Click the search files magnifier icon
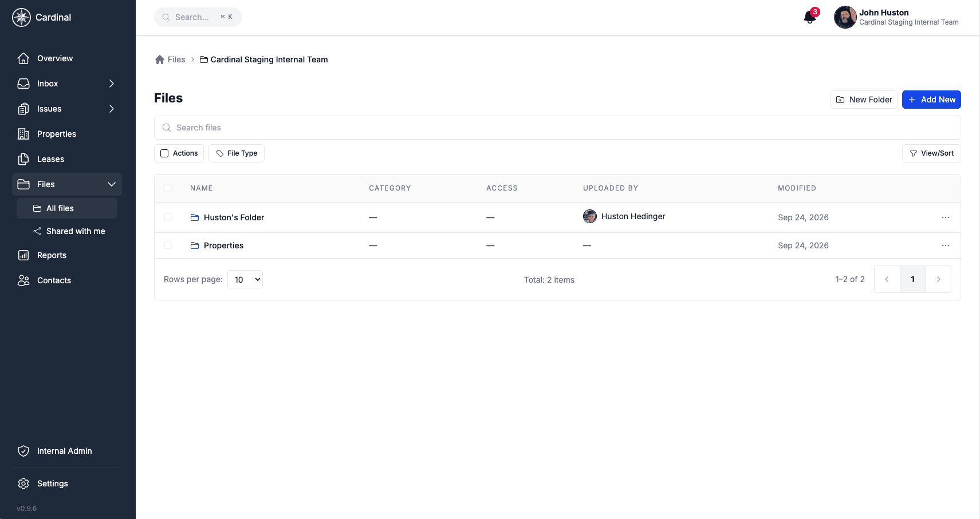Image resolution: width=980 pixels, height=519 pixels. (x=167, y=128)
